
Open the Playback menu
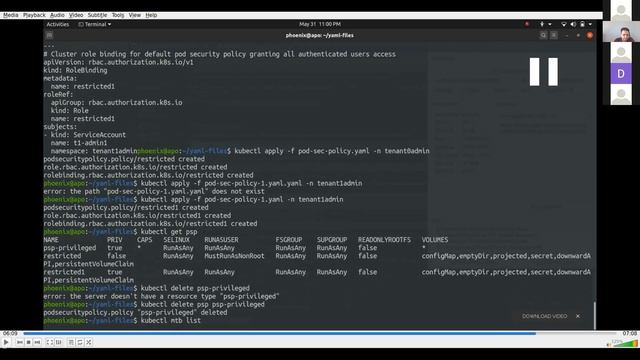click(x=34, y=15)
